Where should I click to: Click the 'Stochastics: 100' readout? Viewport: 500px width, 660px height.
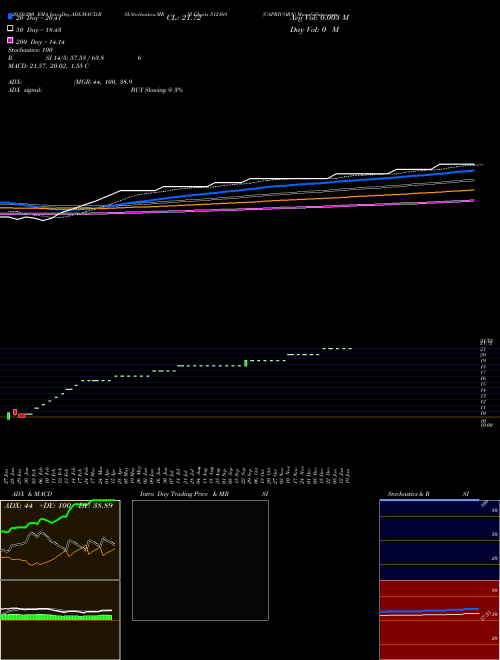click(30, 50)
